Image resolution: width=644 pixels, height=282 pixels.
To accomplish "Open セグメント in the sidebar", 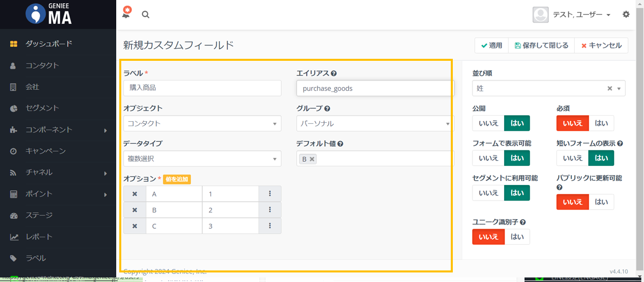I will [42, 108].
